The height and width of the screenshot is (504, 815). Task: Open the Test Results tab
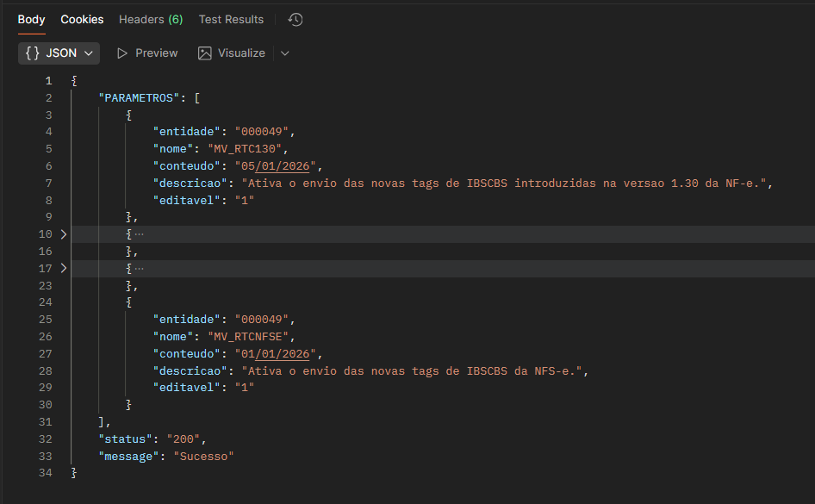pyautogui.click(x=231, y=19)
